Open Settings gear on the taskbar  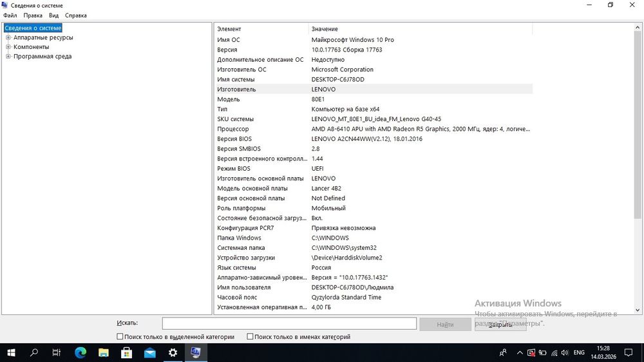(173, 352)
